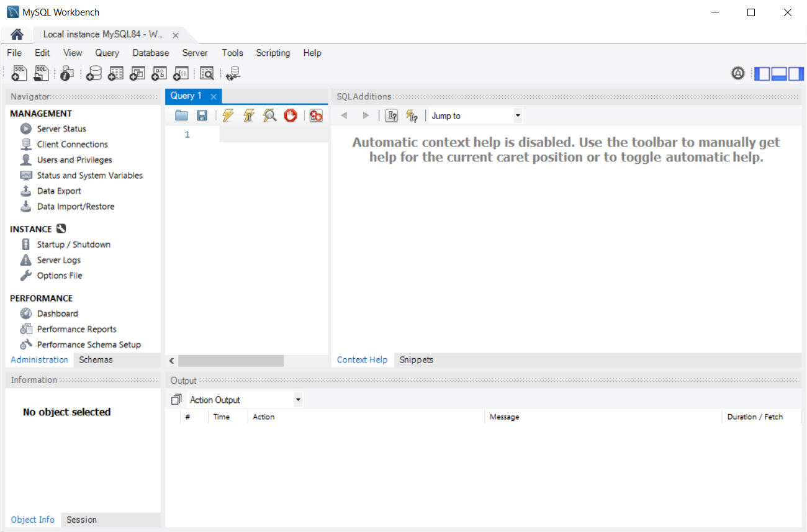Open the object inspector toolbar icon
This screenshot has width=807, height=532.
click(67, 73)
